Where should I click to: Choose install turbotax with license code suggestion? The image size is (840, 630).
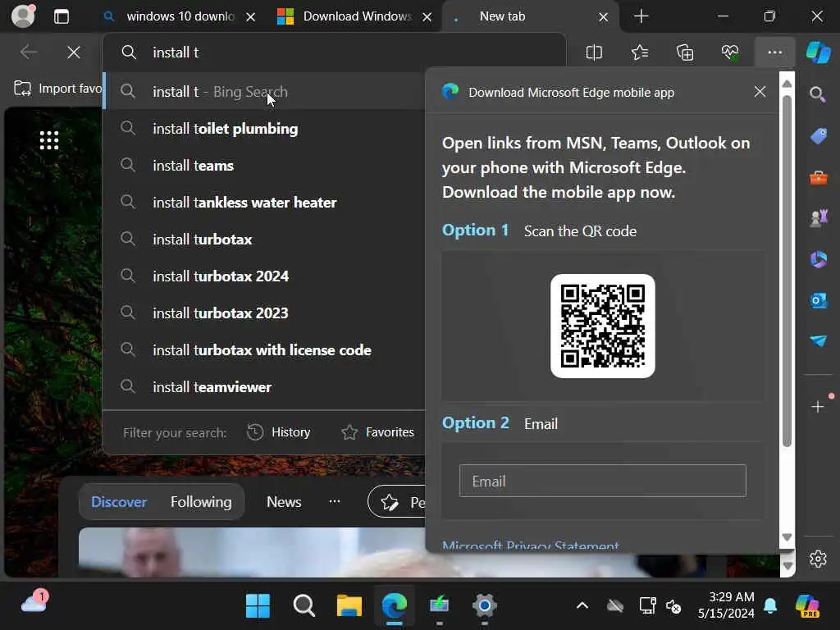point(264,350)
